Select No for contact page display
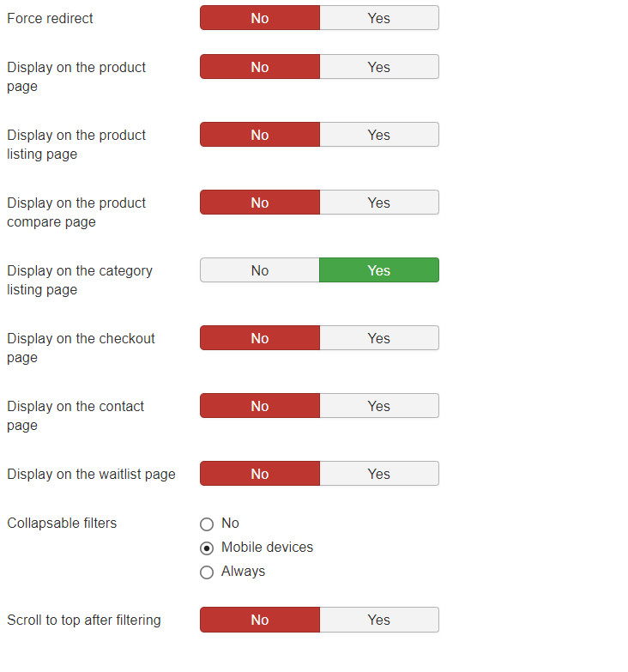This screenshot has height=672, width=628. click(x=260, y=406)
